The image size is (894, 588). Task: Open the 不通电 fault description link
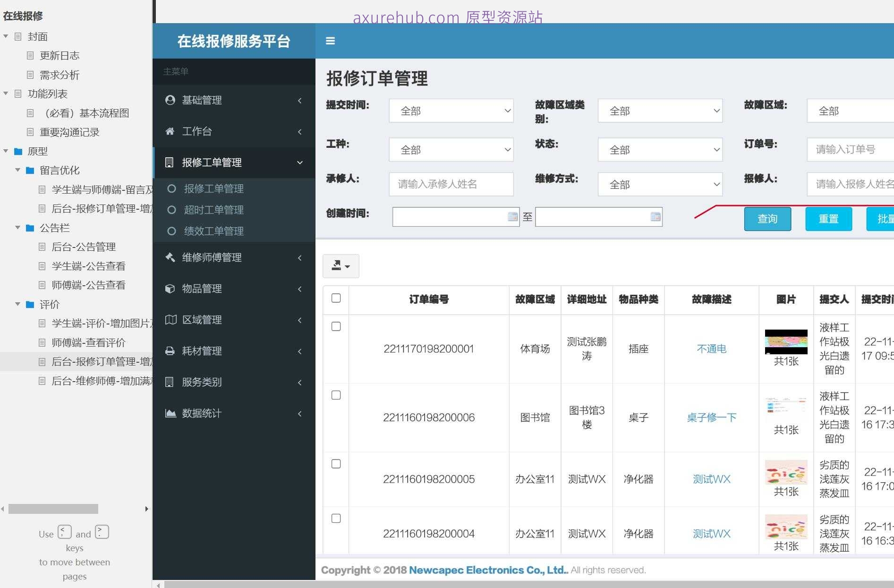[x=711, y=349]
